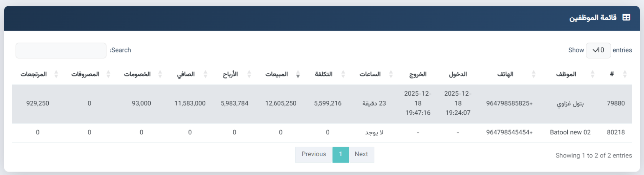Sort by المصروفات column arrows
Image resolution: width=644 pixels, height=175 pixels.
(108, 74)
